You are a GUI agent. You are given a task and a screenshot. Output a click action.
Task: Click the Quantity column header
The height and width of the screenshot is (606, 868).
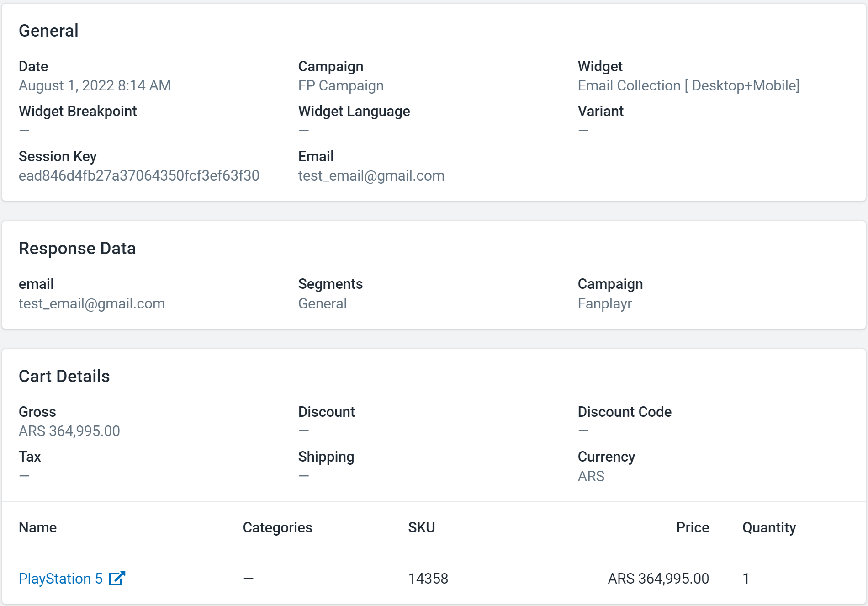pos(769,527)
